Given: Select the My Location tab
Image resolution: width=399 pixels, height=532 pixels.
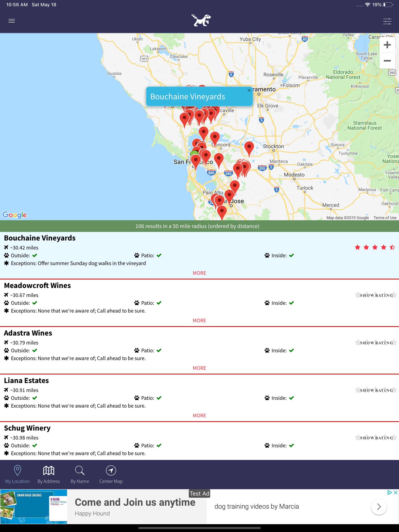Looking at the screenshot, I should point(18,474).
